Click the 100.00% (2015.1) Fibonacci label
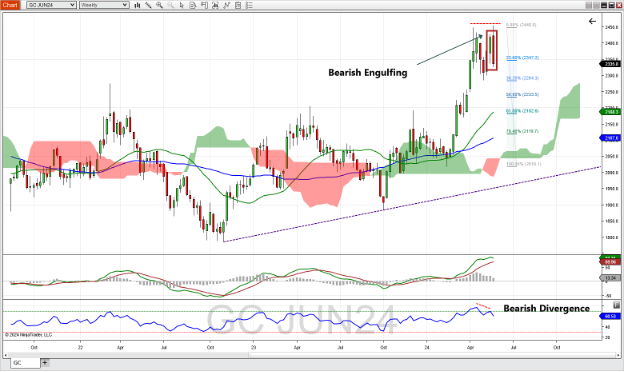 coord(523,164)
